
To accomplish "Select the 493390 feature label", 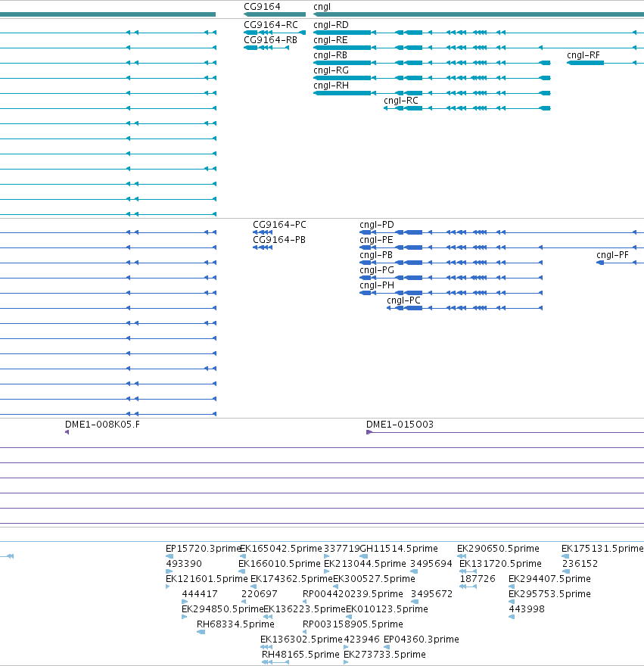I will pos(184,564).
